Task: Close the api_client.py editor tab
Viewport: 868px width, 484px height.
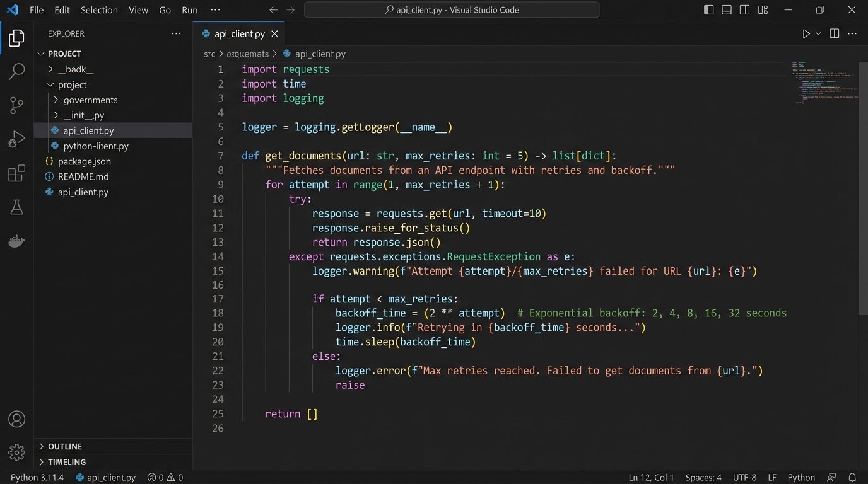Action: [x=274, y=34]
